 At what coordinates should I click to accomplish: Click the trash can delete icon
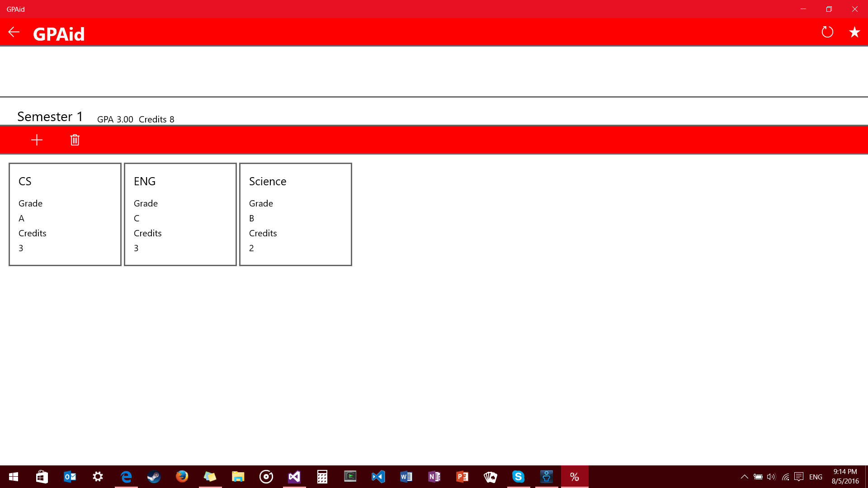click(x=75, y=140)
